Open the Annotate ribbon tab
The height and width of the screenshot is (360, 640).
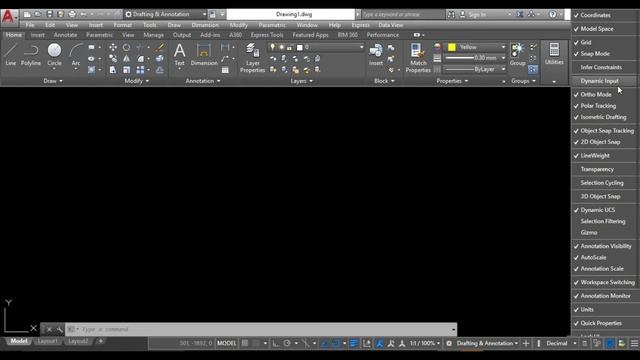[65, 35]
